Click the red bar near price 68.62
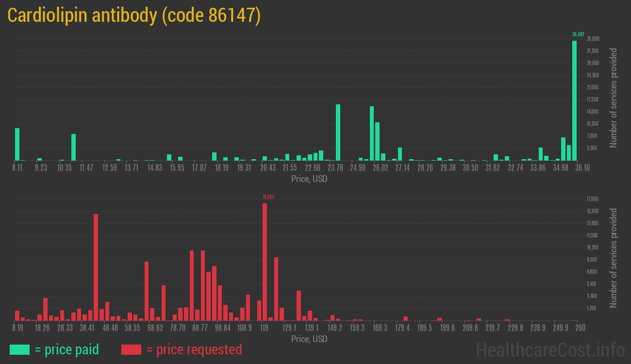 147,291
